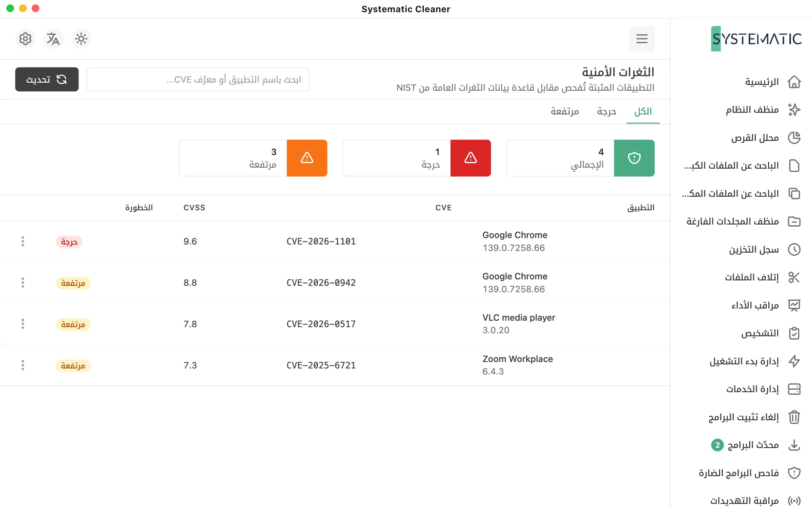Viewport: 812px width, 508px height.
Task: Click the green الإجمالي total card
Action: [580, 158]
